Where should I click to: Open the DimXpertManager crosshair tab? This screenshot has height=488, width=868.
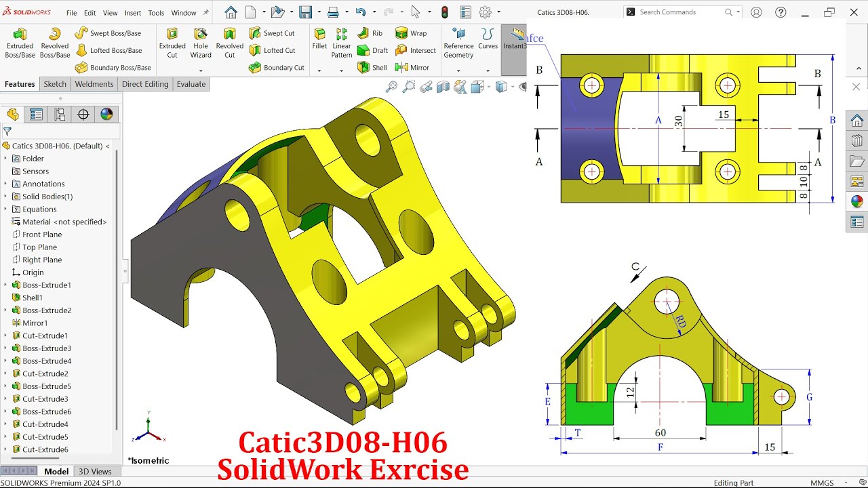83,115
